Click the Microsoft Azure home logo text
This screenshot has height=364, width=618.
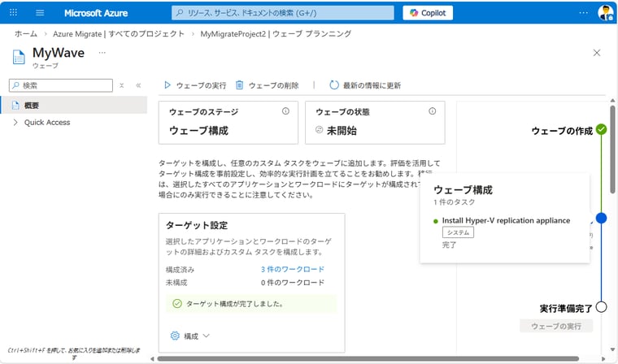pos(96,13)
